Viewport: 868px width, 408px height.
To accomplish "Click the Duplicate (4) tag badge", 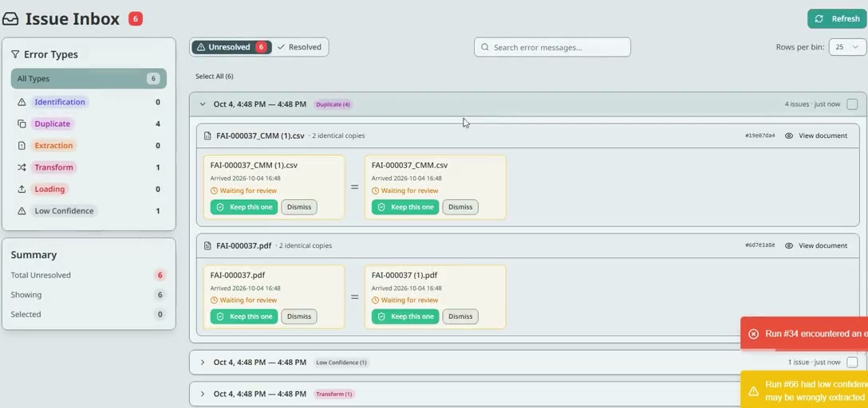I will tap(333, 104).
